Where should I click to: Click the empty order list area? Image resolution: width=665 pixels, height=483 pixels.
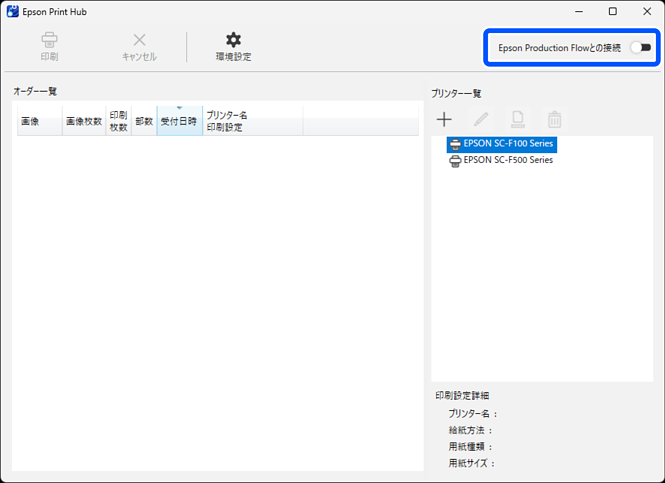[217, 300]
